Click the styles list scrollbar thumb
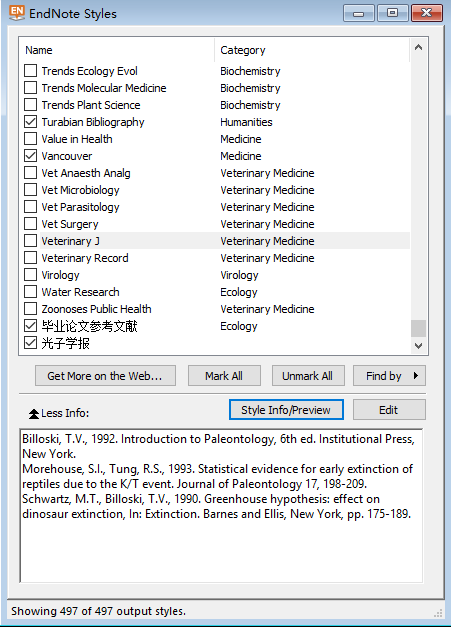 tap(419, 329)
